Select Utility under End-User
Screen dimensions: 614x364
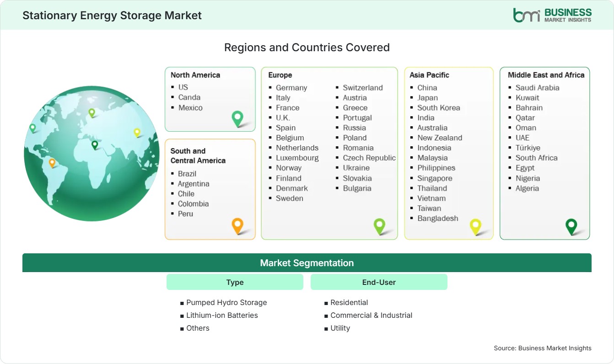[340, 328]
